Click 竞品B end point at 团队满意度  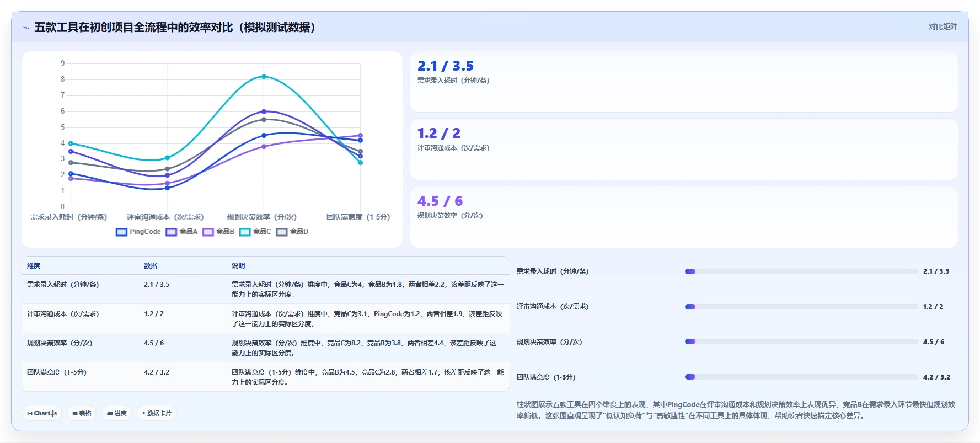coord(360,135)
